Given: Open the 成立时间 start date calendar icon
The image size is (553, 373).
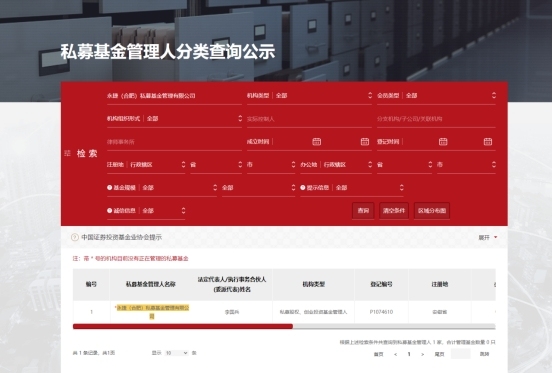Looking at the screenshot, I should [x=316, y=142].
